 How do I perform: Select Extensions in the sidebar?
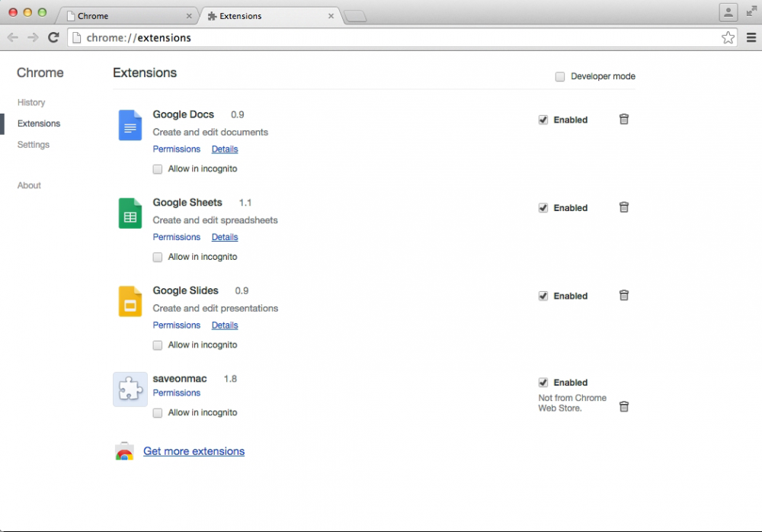pos(39,123)
